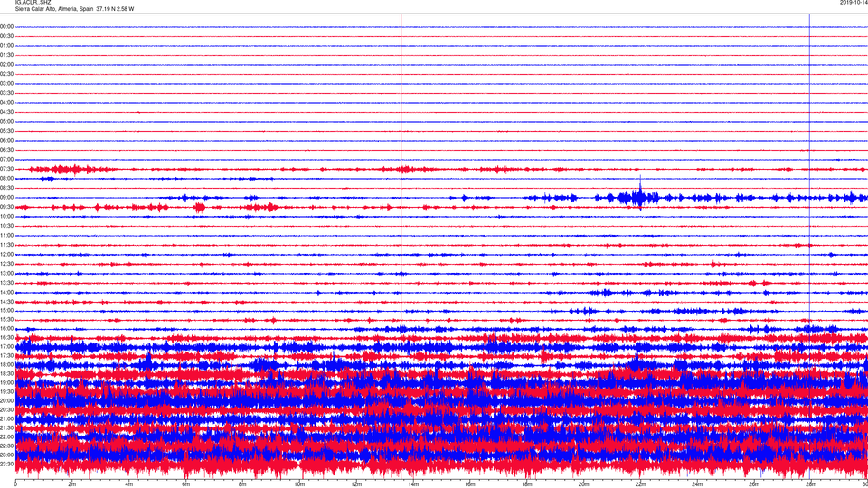
Task: Select the 24m axis tick label
Action: [697, 484]
